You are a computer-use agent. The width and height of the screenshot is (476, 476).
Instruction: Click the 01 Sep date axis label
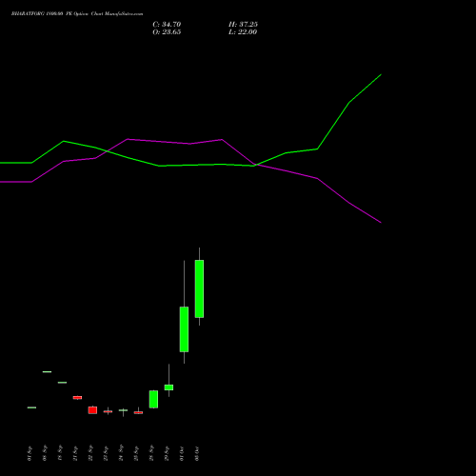pos(30,453)
